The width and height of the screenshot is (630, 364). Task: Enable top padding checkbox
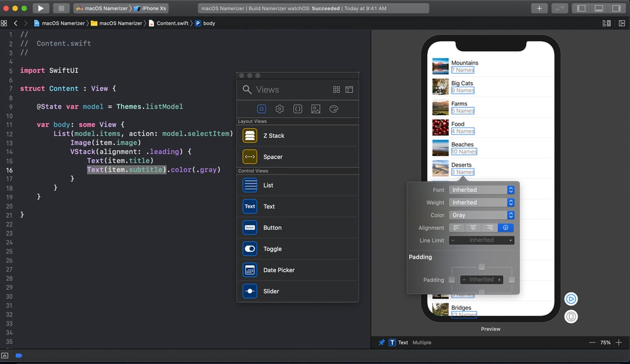pyautogui.click(x=481, y=267)
